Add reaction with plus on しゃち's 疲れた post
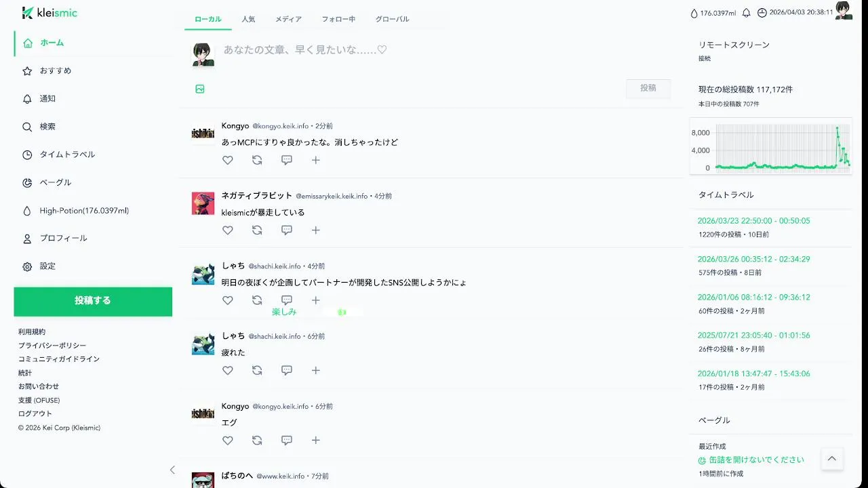The height and width of the screenshot is (488, 868). (x=315, y=370)
